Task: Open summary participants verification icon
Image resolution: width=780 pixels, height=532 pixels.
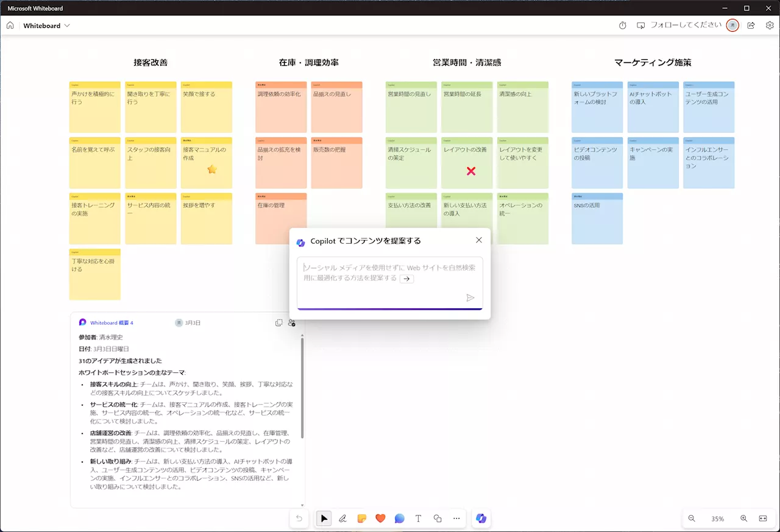Action: (x=292, y=323)
